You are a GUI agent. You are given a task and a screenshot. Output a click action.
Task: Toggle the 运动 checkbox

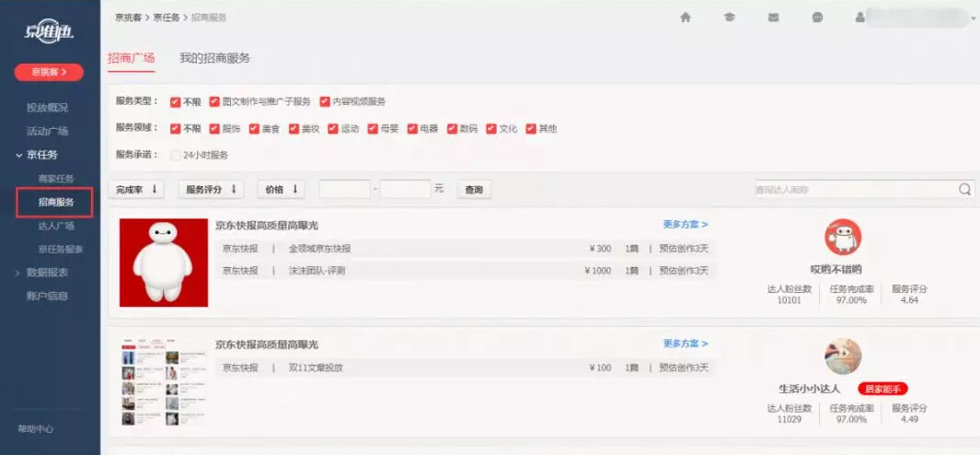click(x=333, y=129)
